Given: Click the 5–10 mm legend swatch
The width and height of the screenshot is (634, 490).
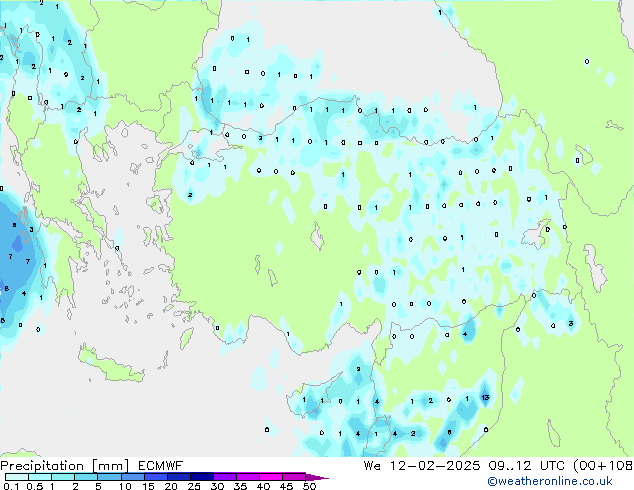Looking at the screenshot, I should (109, 477).
